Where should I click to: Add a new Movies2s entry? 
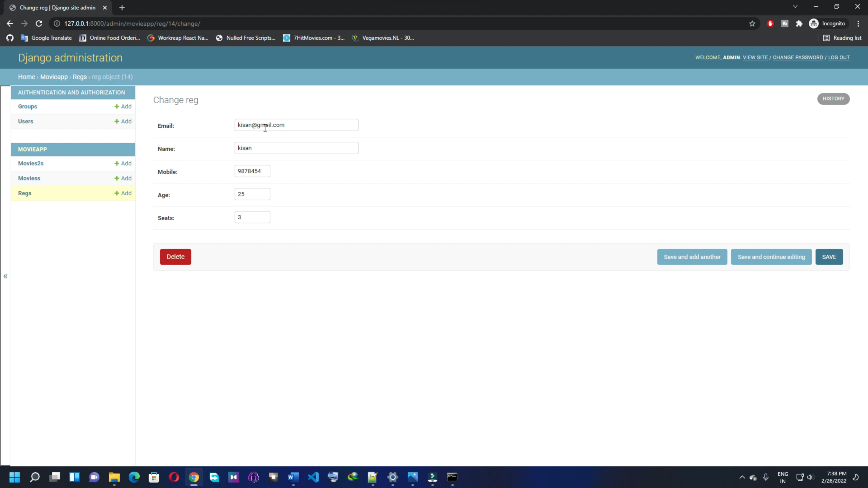point(123,164)
